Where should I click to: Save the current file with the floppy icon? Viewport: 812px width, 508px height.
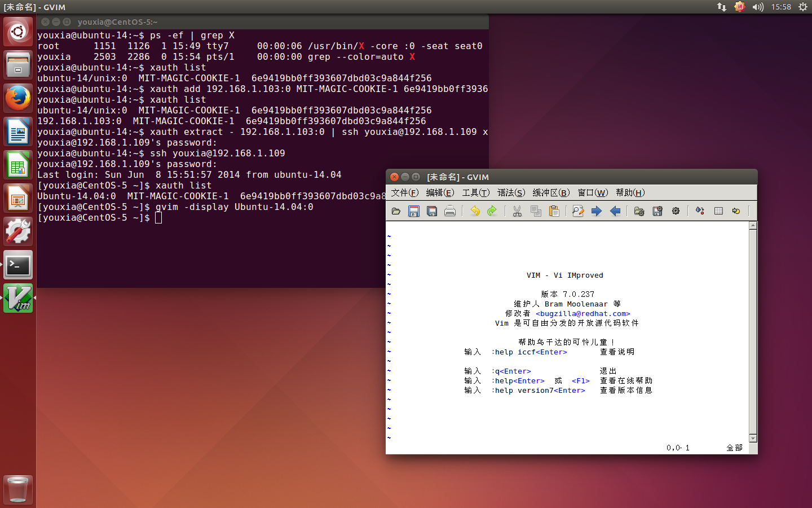click(x=414, y=211)
